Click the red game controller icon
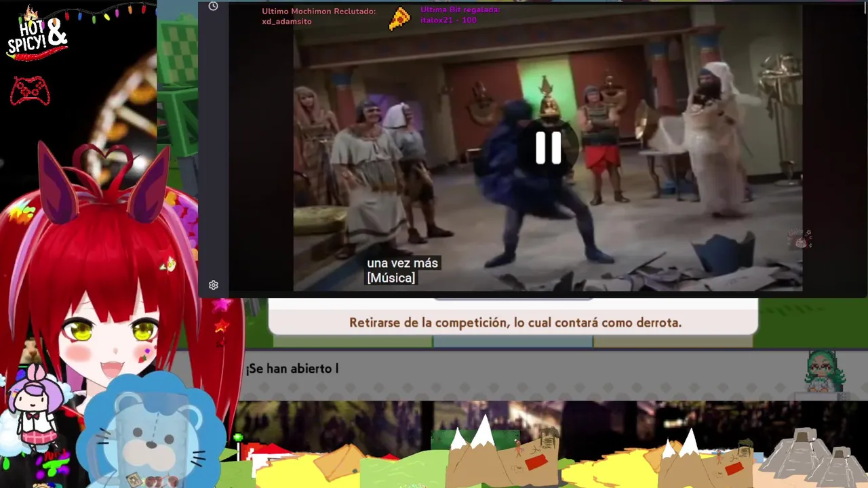This screenshot has width=868, height=488. 30,91
